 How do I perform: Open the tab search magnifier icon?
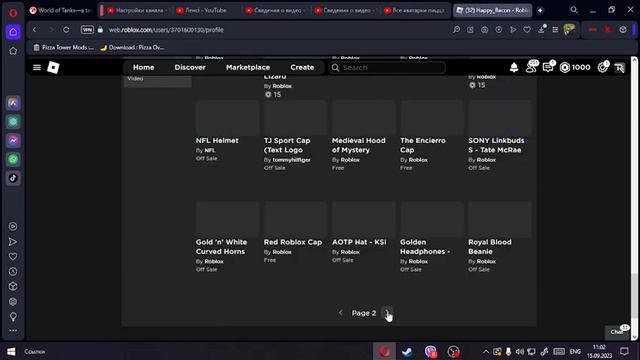click(574, 10)
